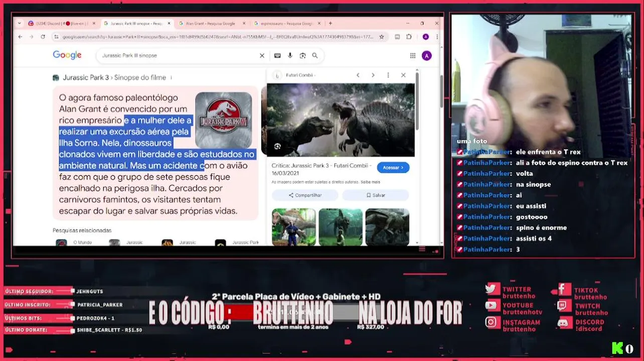Image resolution: width=644 pixels, height=361 pixels.
Task: Submit the search with magnifier icon
Action: click(315, 56)
